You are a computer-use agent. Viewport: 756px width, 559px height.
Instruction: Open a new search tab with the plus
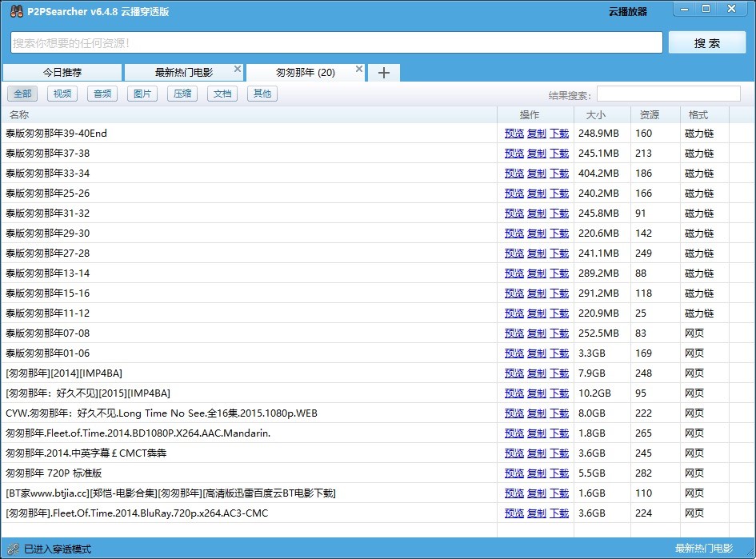pyautogui.click(x=382, y=72)
